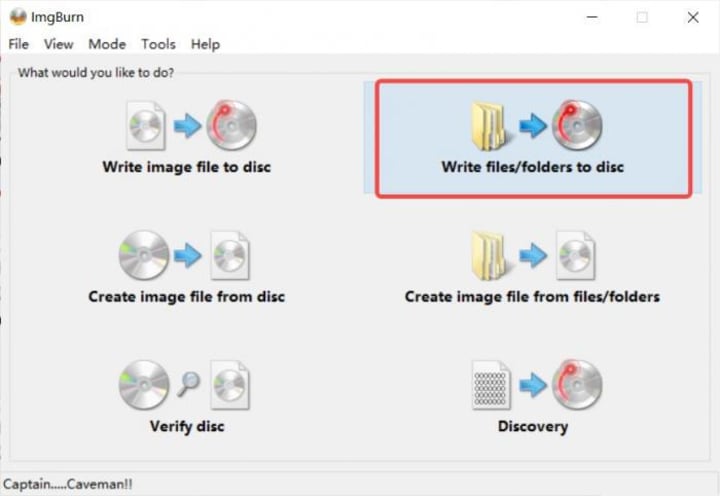Click the Write files/folders to disc label
The height and width of the screenshot is (496, 720).
click(x=533, y=167)
